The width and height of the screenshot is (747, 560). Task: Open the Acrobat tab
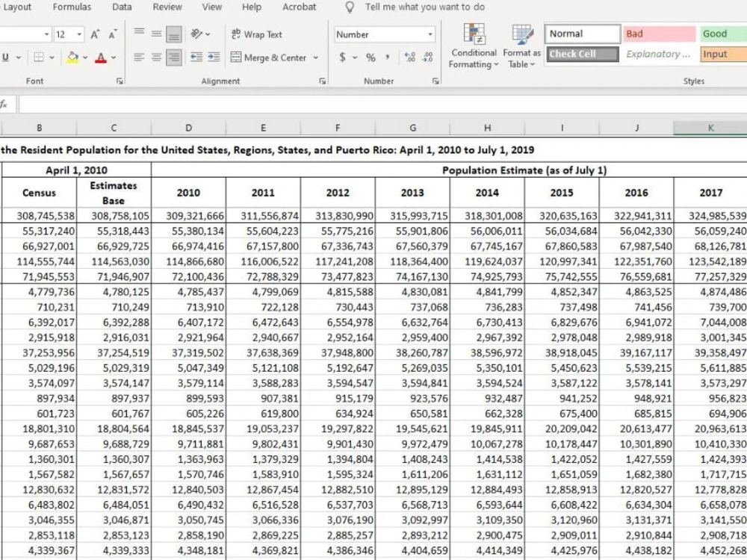(300, 7)
